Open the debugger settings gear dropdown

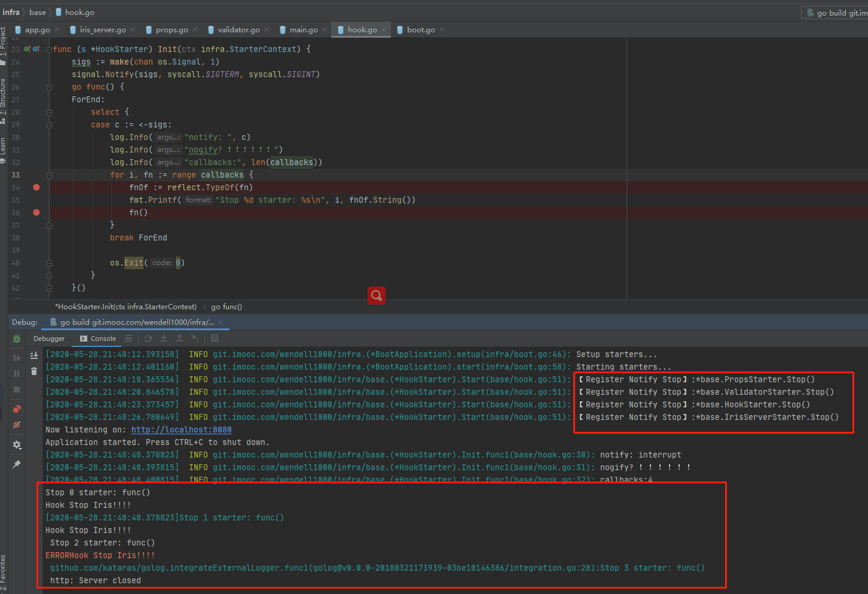tap(17, 445)
